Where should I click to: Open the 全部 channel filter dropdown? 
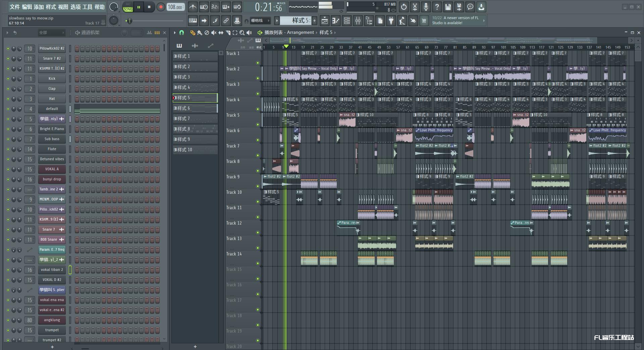[x=51, y=33]
